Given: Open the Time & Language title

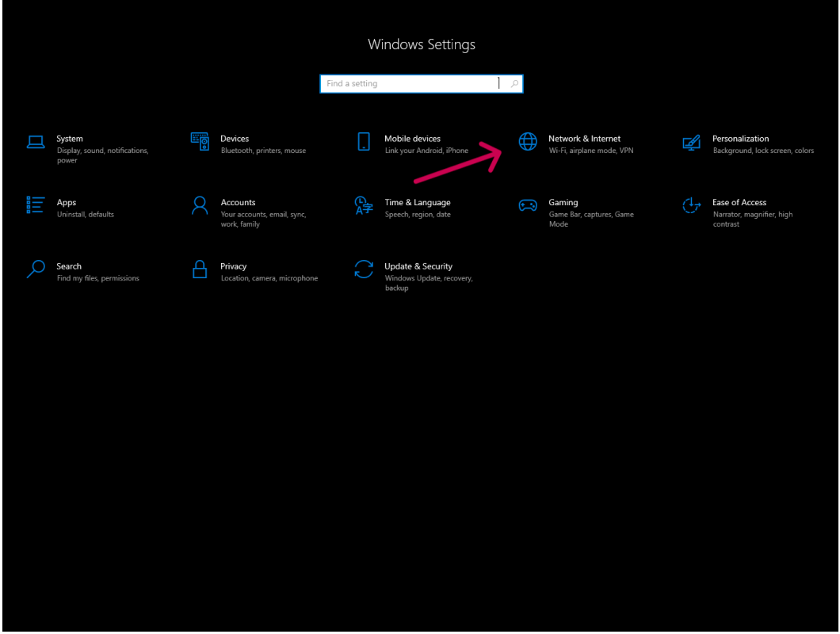Looking at the screenshot, I should pyautogui.click(x=418, y=203).
